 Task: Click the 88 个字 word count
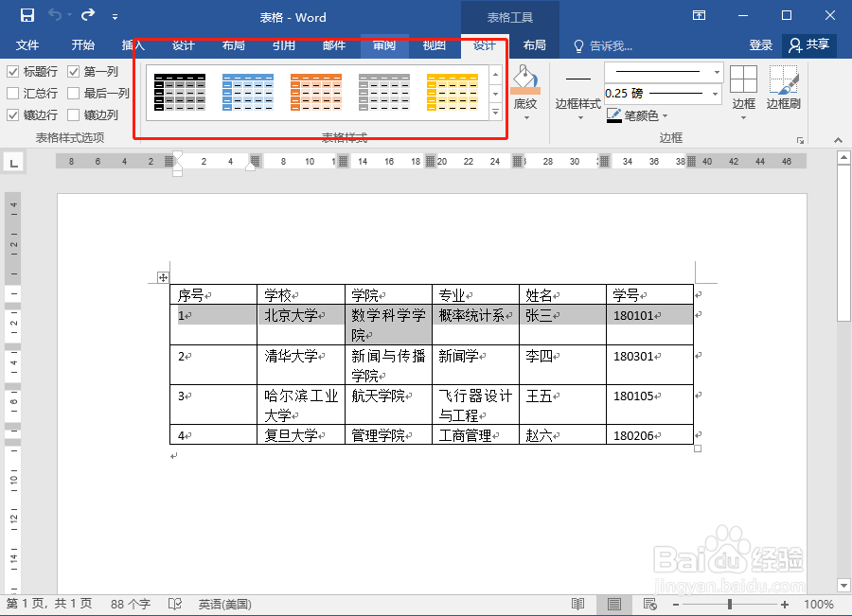pos(131,604)
